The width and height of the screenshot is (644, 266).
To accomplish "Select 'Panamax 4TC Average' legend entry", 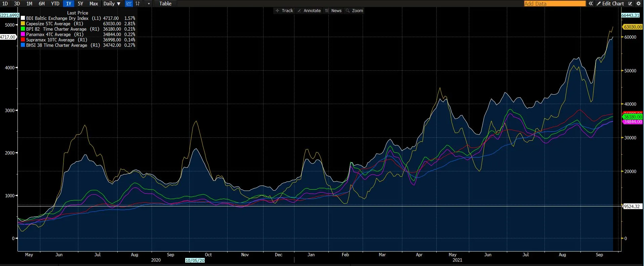I will [48, 34].
